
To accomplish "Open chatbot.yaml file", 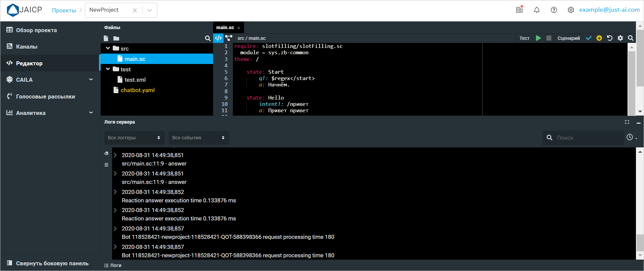I will coord(138,90).
